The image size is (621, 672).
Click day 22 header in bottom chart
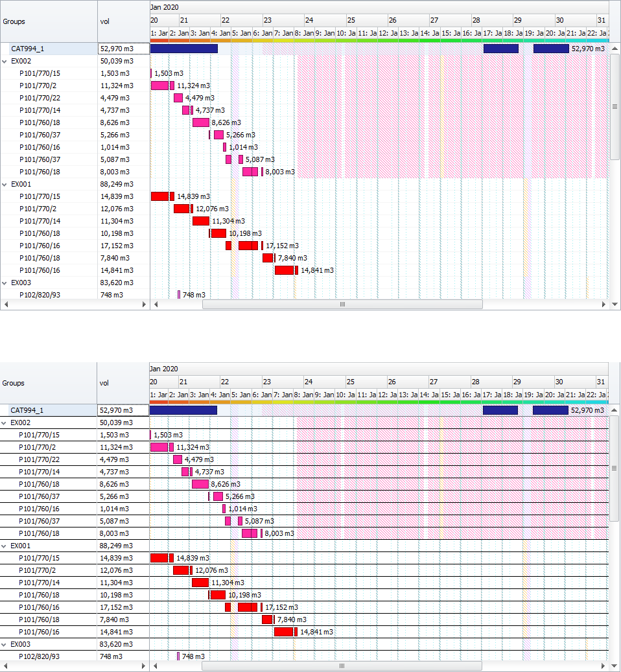[x=241, y=382]
